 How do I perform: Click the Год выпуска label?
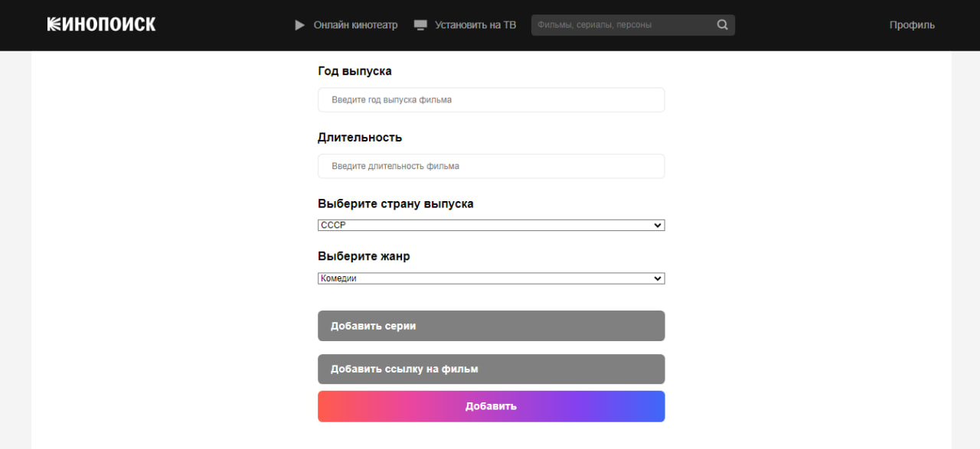354,71
